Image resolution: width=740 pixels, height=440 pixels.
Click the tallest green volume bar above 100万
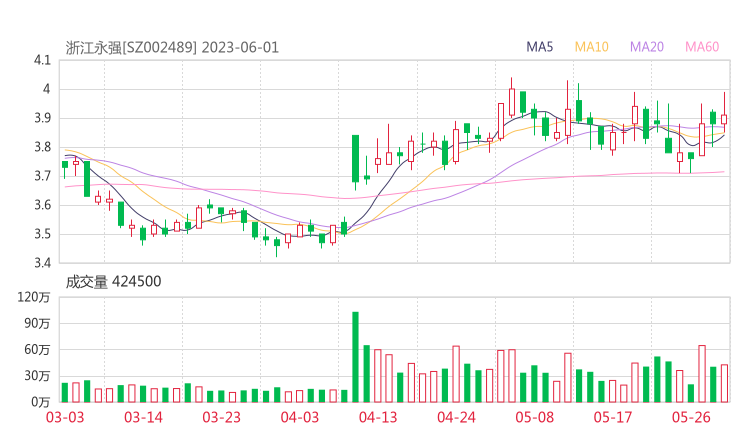pos(355,357)
